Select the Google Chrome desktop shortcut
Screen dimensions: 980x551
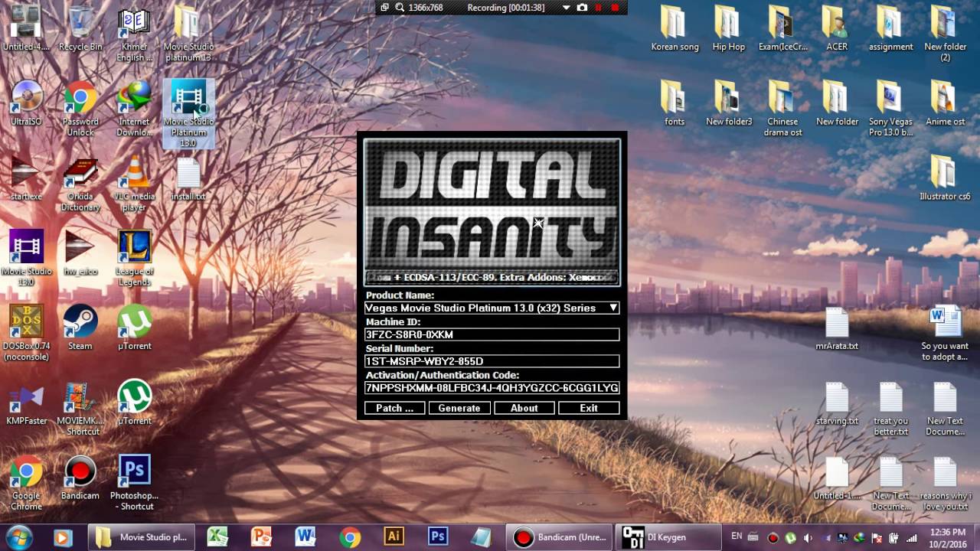point(27,484)
